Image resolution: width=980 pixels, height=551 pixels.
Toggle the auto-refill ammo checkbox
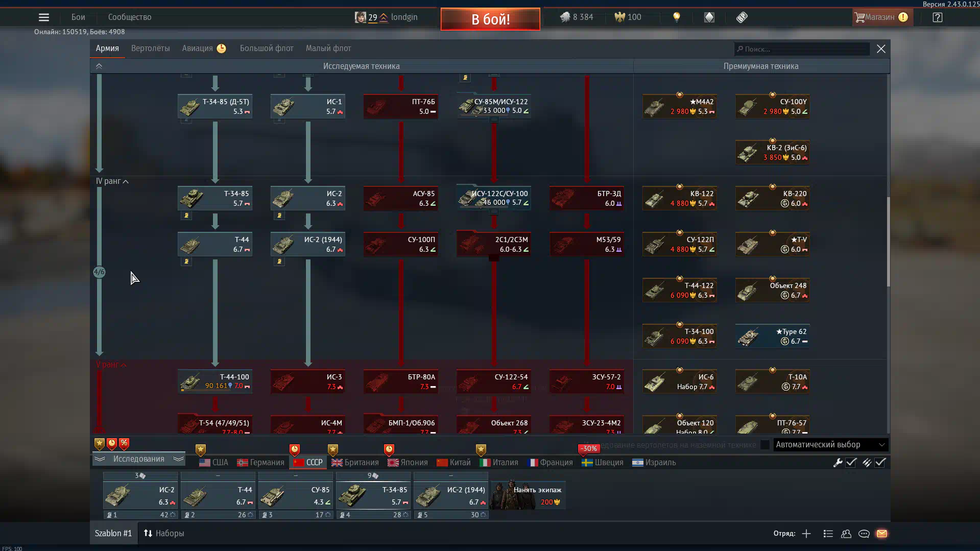pos(880,463)
